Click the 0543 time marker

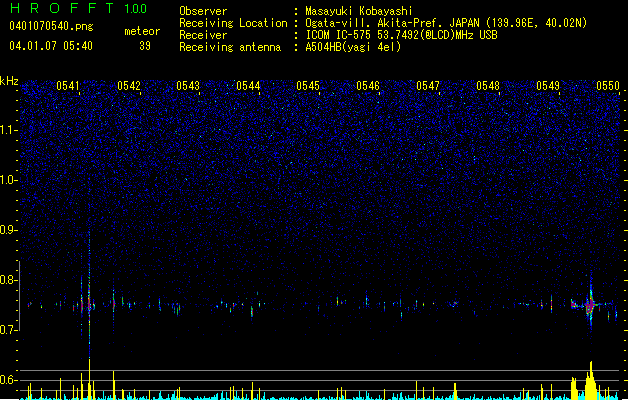coord(188,86)
